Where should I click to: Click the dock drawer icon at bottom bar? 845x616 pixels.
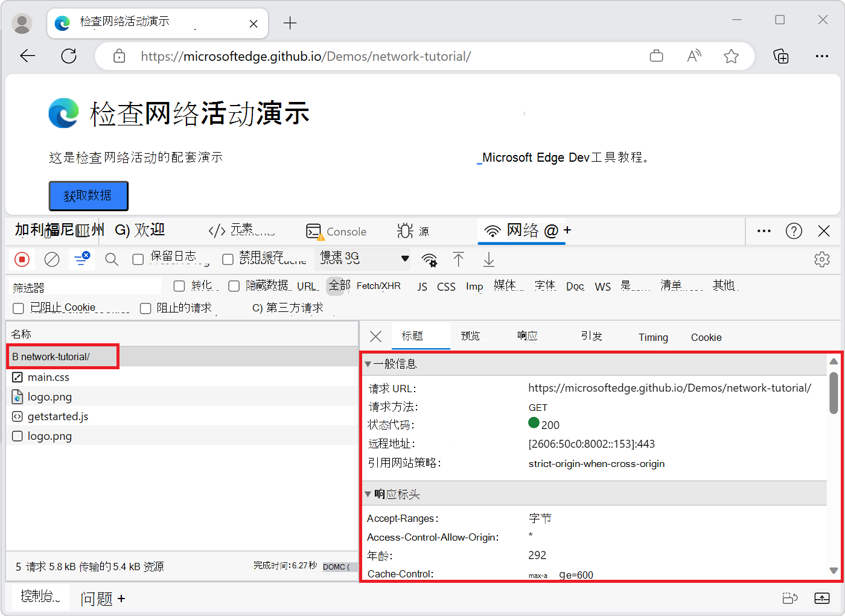coord(789,598)
